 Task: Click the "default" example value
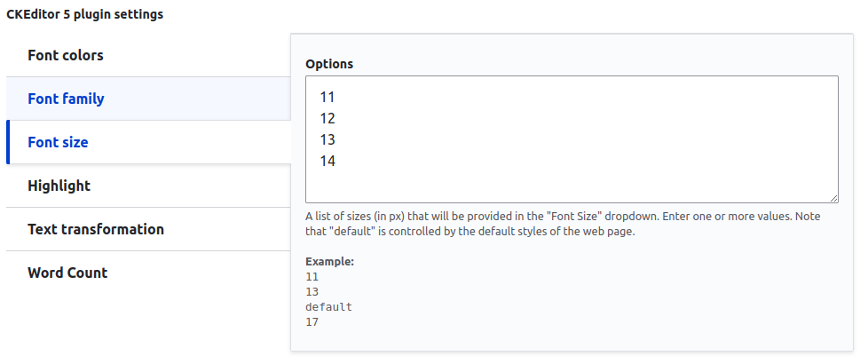(x=328, y=307)
